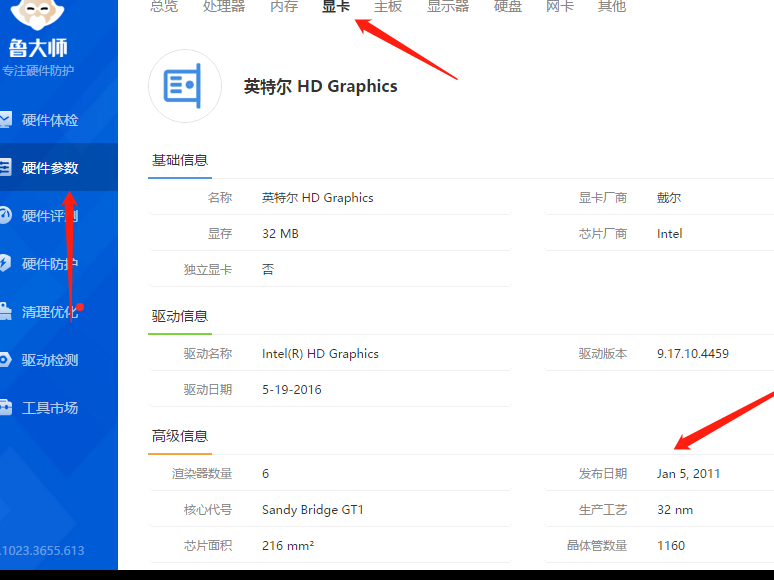Click the 驱动名称 label

[207, 354]
